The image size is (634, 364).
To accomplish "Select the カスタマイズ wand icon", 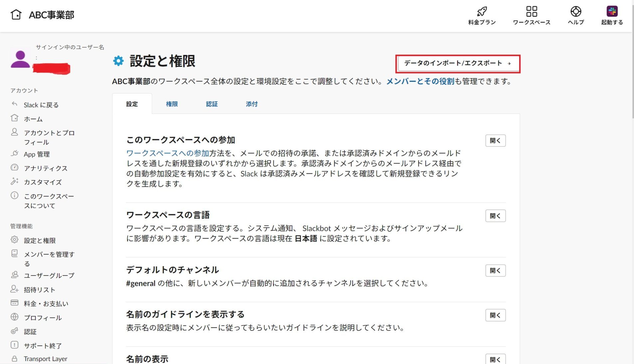I will (15, 182).
